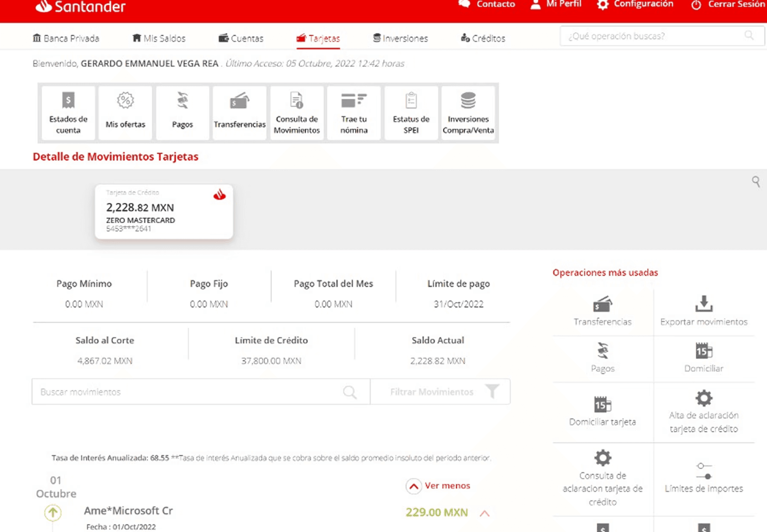Click Domiciliar tarjeta icon
Screen dimensions: 767x532
[603, 403]
